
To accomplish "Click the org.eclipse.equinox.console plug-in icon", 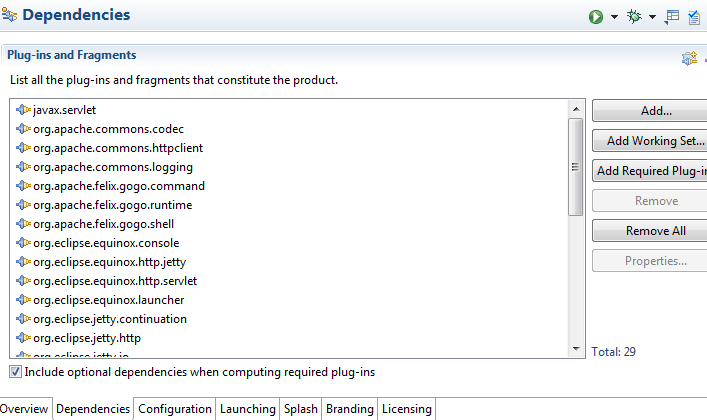I will pyautogui.click(x=24, y=243).
